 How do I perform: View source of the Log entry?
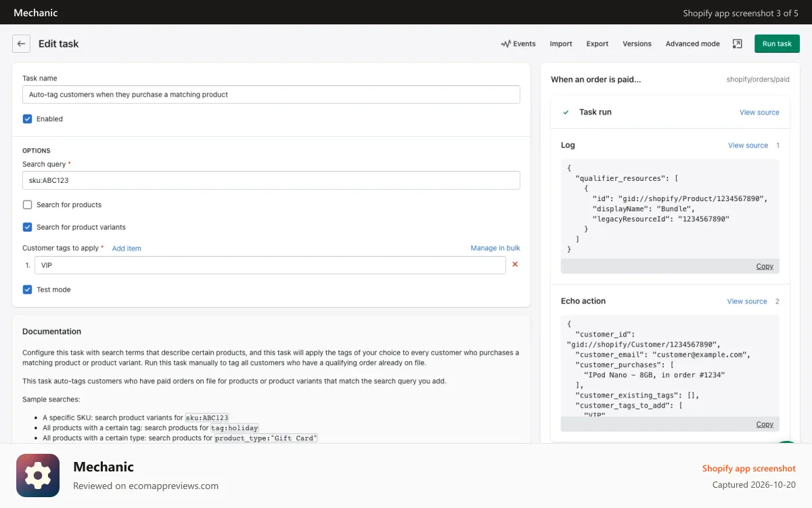click(748, 146)
